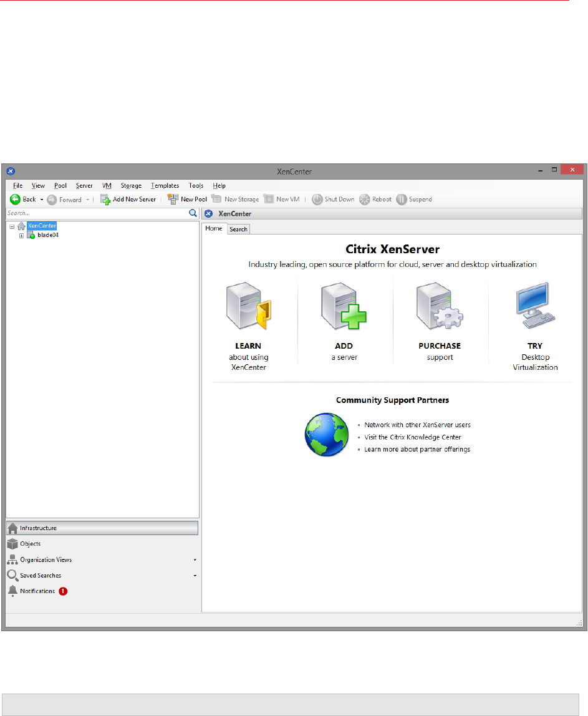Open the Organization Views dropdown arrow
Image resolution: width=588 pixels, height=716 pixels.
click(195, 560)
